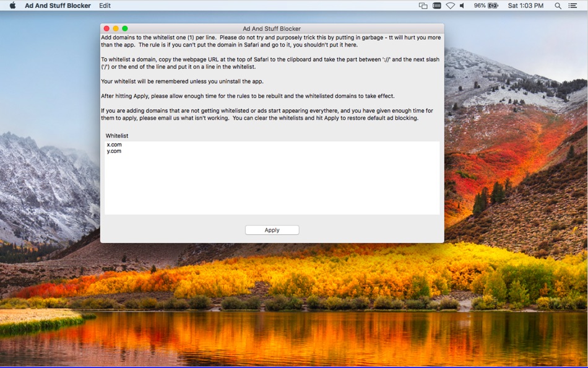The height and width of the screenshot is (368, 588).
Task: Click the 96% battery percentage text
Action: click(x=480, y=6)
